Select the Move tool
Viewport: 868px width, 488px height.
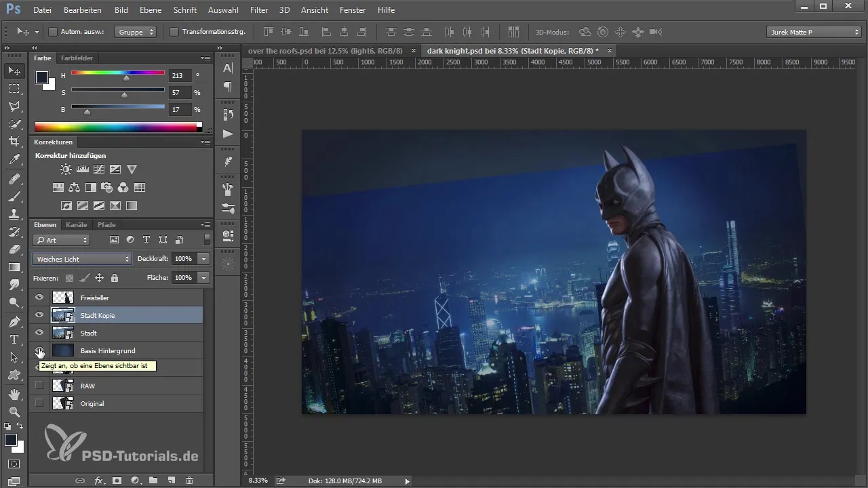click(x=14, y=70)
